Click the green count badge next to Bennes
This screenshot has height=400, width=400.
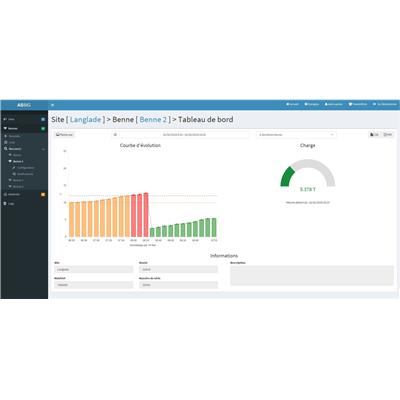click(43, 128)
